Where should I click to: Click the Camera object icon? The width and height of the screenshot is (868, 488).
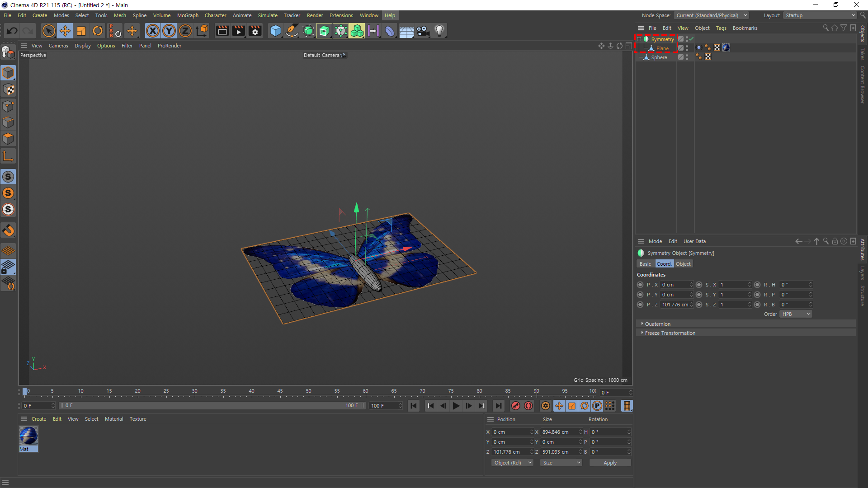[x=423, y=31]
